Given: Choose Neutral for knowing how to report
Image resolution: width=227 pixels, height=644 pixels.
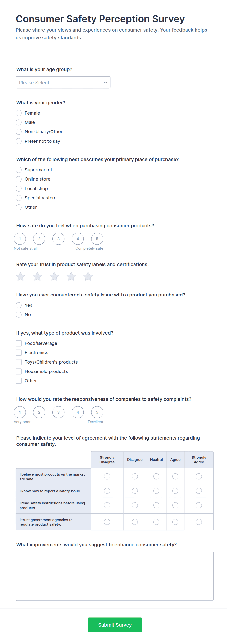Looking at the screenshot, I should (156, 491).
